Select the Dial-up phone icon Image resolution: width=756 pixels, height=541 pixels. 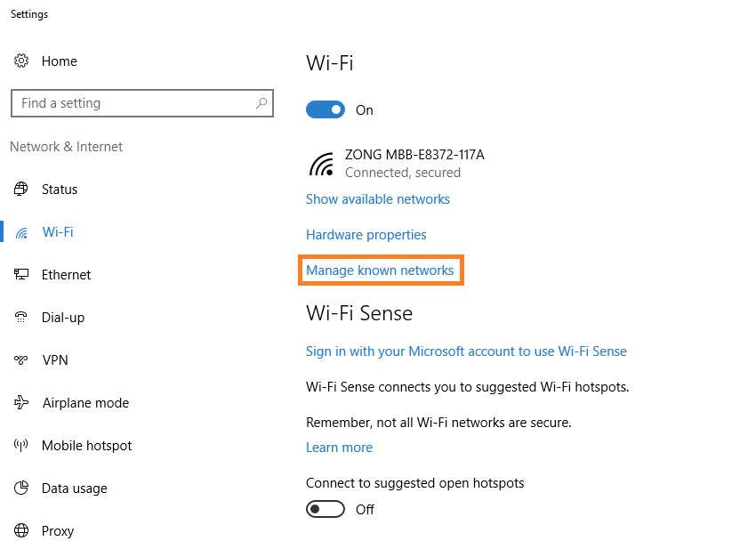(21, 317)
